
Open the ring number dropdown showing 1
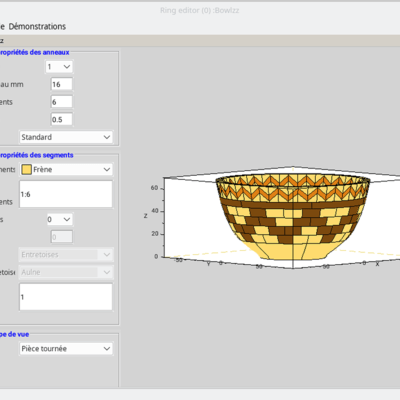tap(59, 67)
